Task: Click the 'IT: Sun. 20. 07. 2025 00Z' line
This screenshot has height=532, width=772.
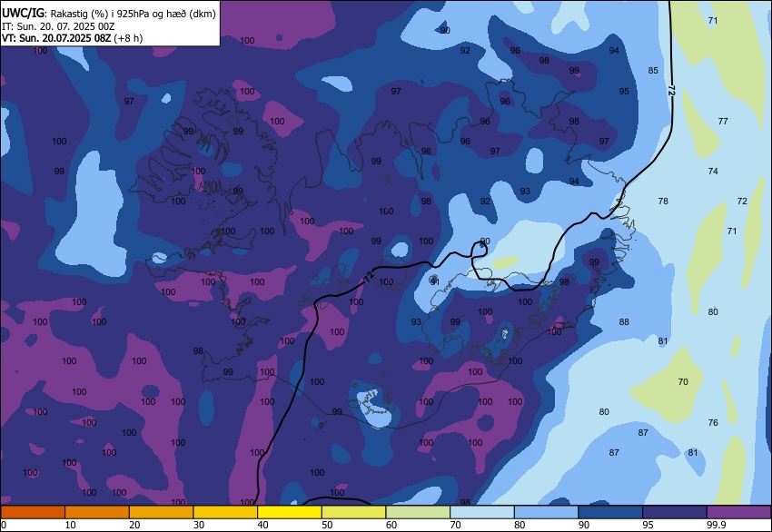Action: 58,26
